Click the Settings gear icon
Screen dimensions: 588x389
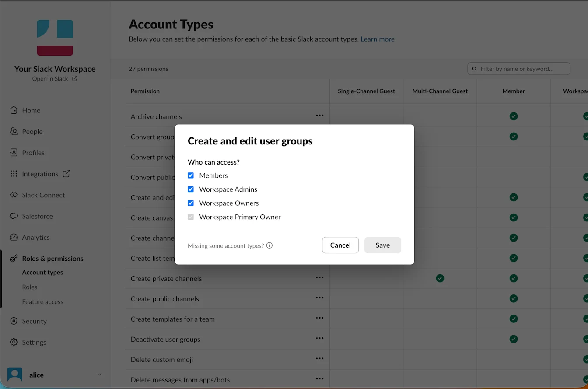[x=14, y=342]
